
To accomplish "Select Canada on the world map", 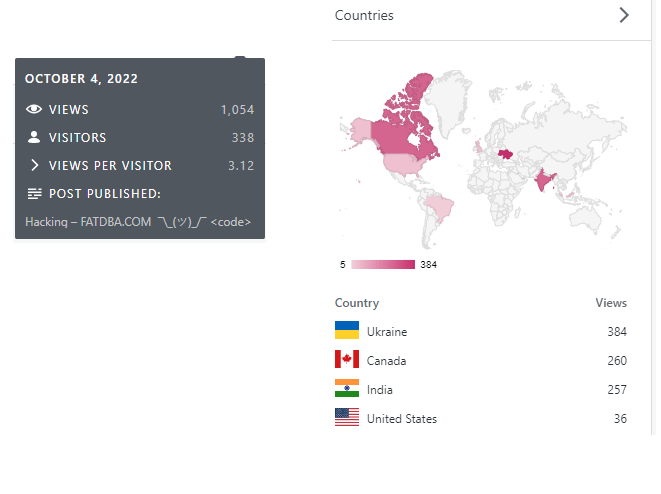I will [x=405, y=135].
